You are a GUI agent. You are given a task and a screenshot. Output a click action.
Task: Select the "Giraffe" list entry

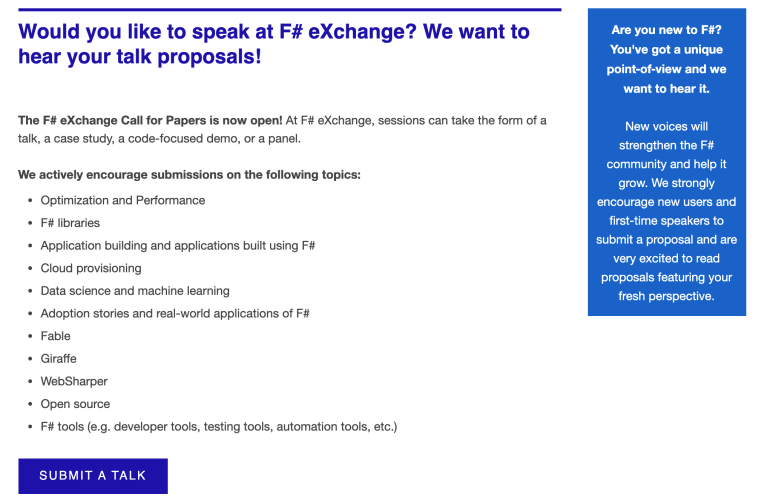click(58, 359)
